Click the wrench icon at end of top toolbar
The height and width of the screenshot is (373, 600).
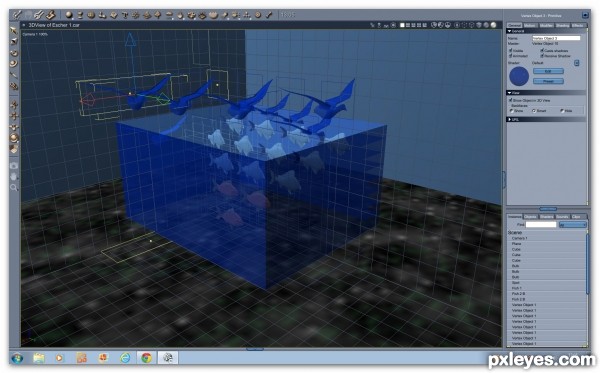coord(269,15)
